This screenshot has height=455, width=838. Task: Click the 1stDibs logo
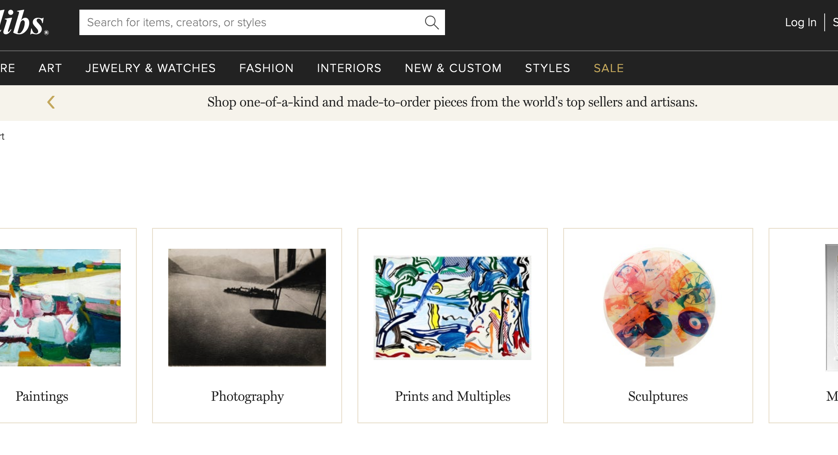(x=24, y=22)
